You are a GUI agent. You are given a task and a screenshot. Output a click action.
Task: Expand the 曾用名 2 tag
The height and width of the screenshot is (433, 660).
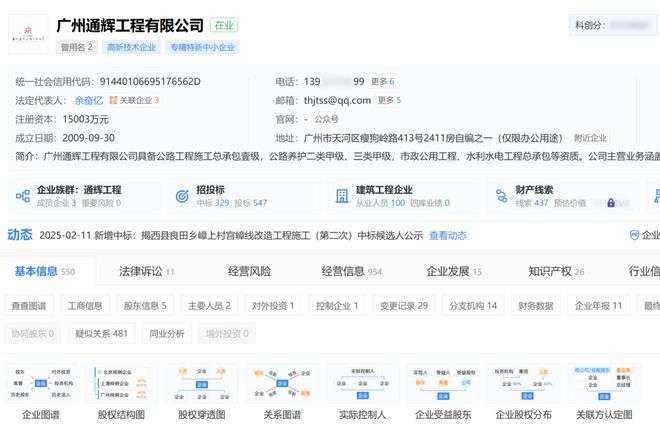point(77,47)
